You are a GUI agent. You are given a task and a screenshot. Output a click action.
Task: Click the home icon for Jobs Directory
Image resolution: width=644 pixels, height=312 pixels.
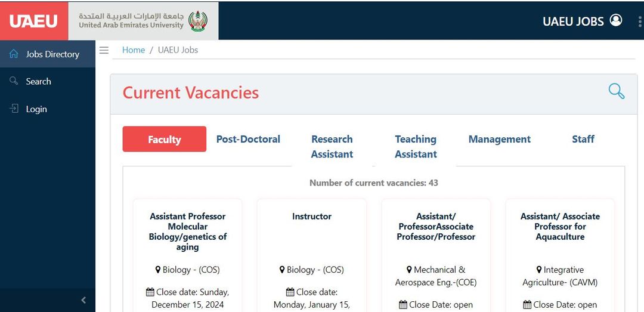pyautogui.click(x=14, y=54)
